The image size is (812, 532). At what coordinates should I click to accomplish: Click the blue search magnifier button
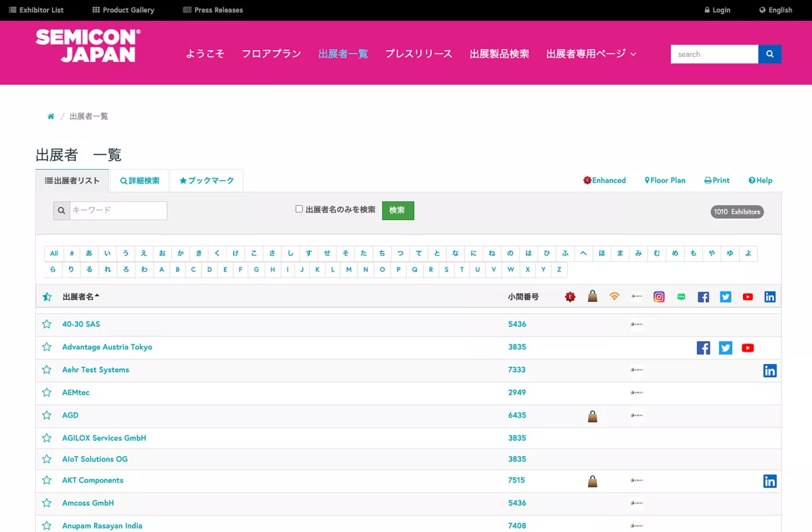click(x=769, y=54)
